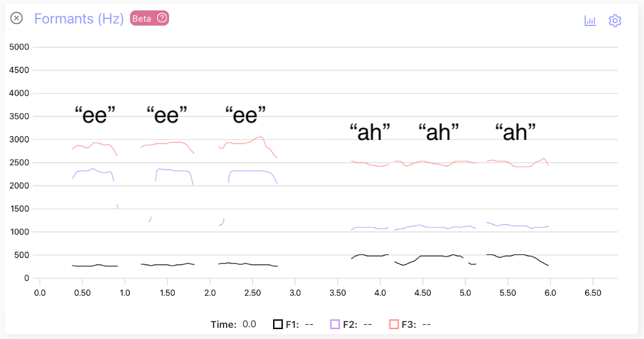This screenshot has height=339, width=644.
Task: Open formant settings via the gear icon
Action: point(615,20)
